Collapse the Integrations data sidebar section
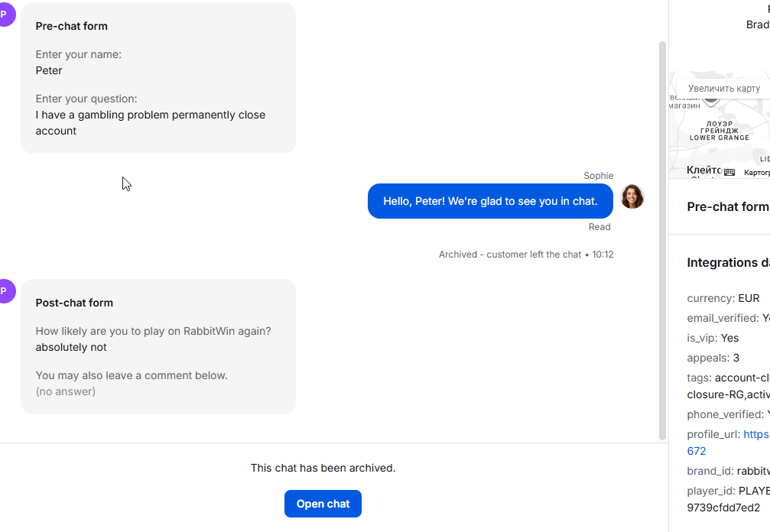The width and height of the screenshot is (770, 532). click(x=728, y=263)
